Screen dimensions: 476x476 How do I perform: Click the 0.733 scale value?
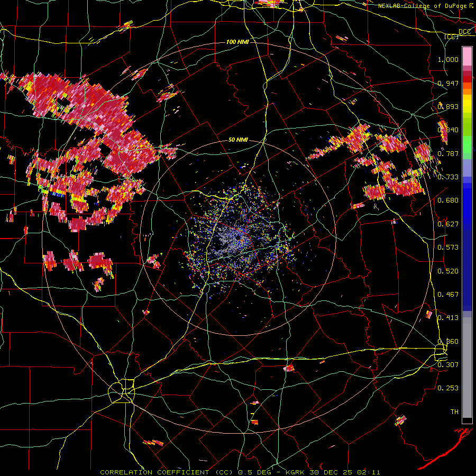coord(448,177)
